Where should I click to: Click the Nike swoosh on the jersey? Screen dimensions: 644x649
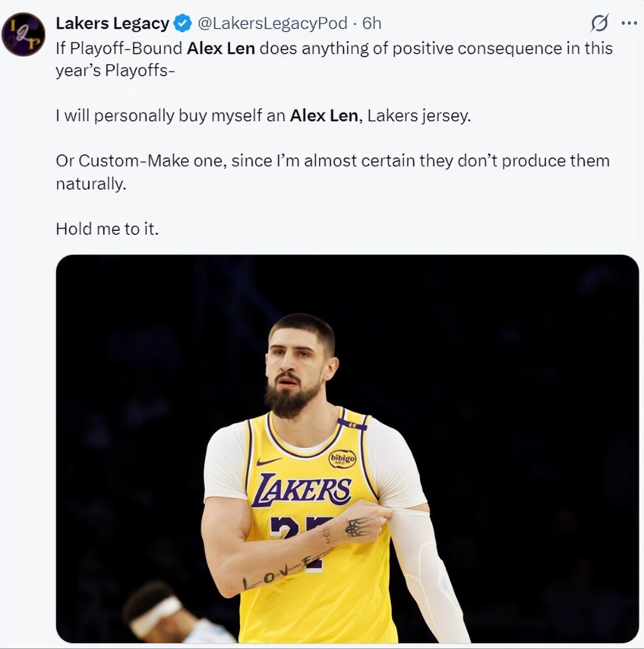pos(268,461)
